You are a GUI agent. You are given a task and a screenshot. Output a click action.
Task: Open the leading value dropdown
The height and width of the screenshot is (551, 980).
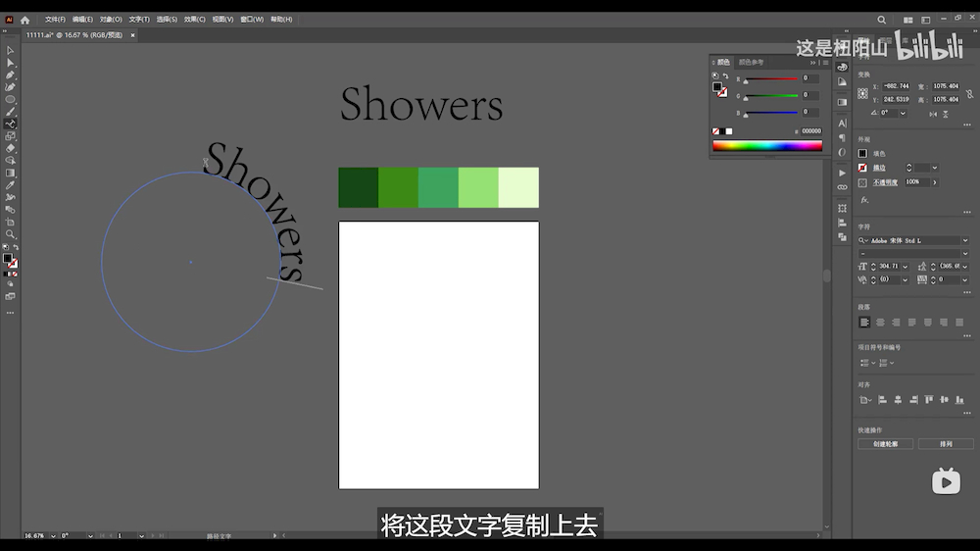click(965, 267)
